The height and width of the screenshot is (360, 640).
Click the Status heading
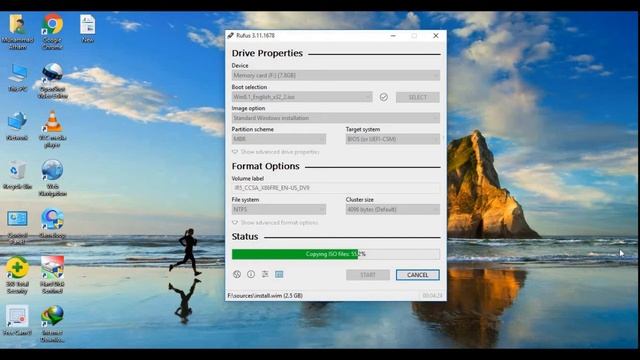pyautogui.click(x=245, y=236)
